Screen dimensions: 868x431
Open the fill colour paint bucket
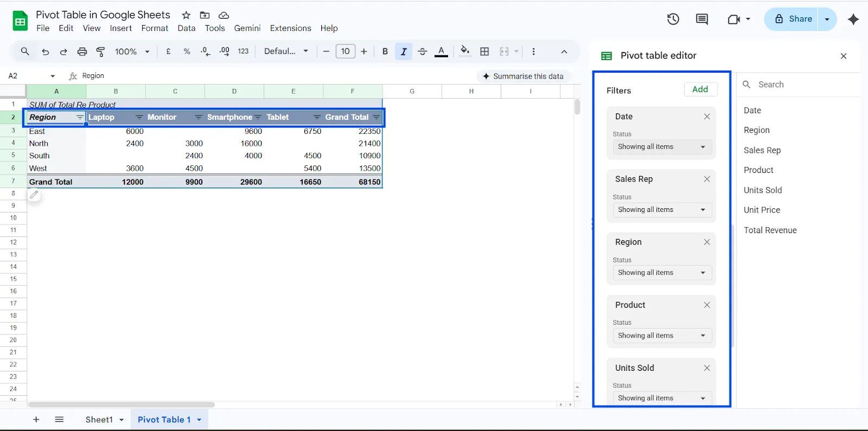(x=465, y=52)
